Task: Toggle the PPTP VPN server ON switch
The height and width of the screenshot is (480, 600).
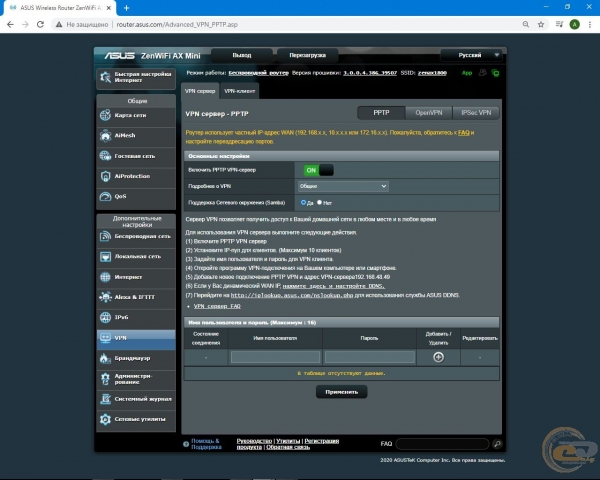Action: tap(318, 170)
